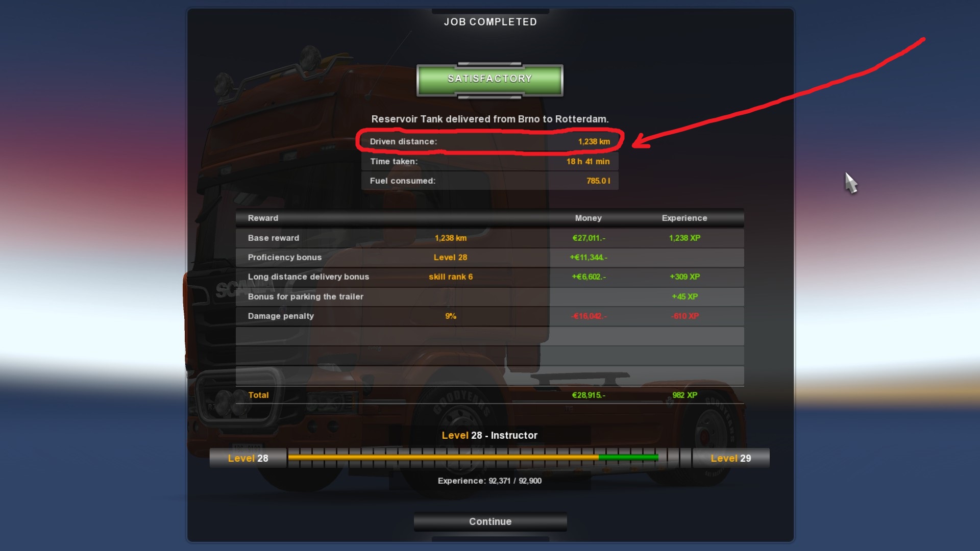Click the Proficiency bonus row
980x551 pixels.
click(490, 257)
